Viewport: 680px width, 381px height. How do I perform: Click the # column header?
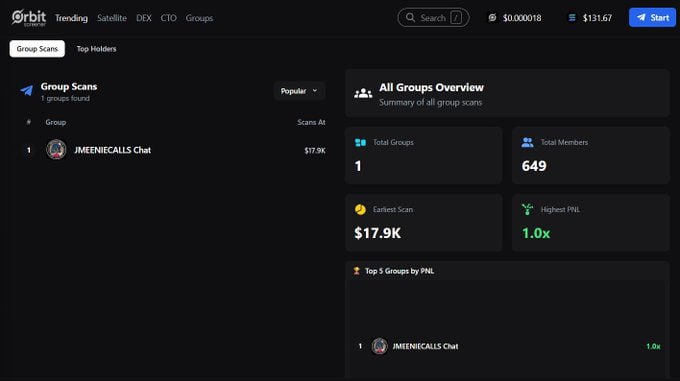coord(29,122)
